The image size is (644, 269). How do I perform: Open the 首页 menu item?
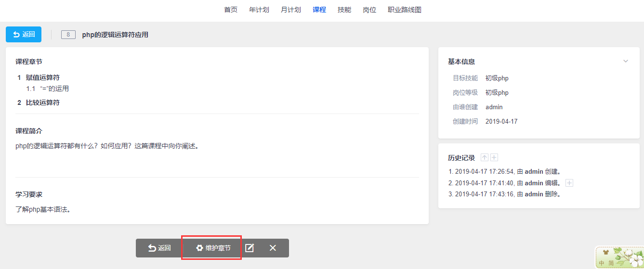coord(231,10)
